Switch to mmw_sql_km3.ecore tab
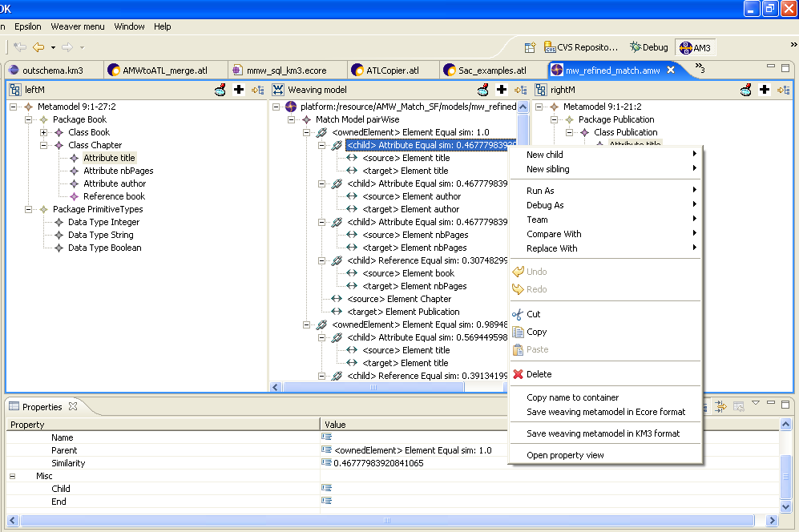 [286, 71]
